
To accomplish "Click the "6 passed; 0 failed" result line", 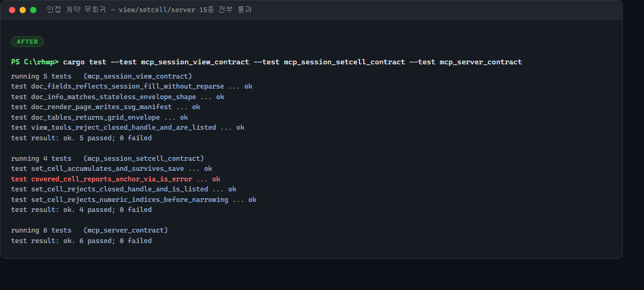I will click(81, 241).
